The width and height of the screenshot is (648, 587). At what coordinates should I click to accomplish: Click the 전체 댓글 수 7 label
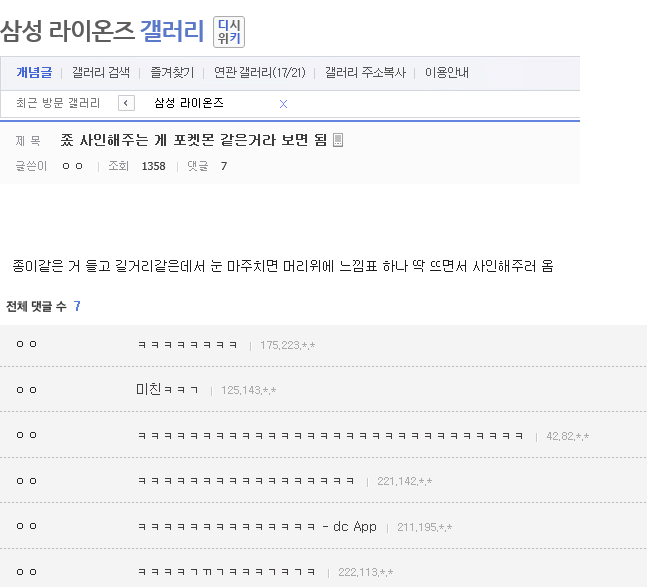coord(43,306)
